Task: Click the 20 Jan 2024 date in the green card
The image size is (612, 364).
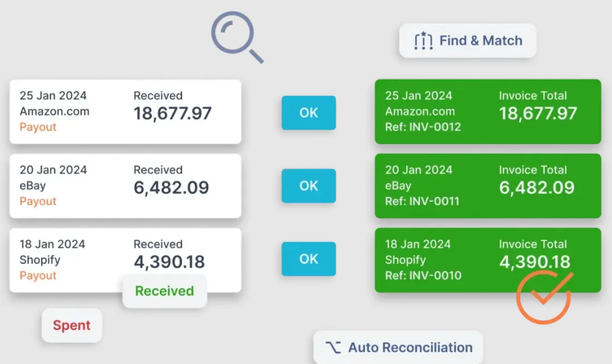Action: coord(418,170)
